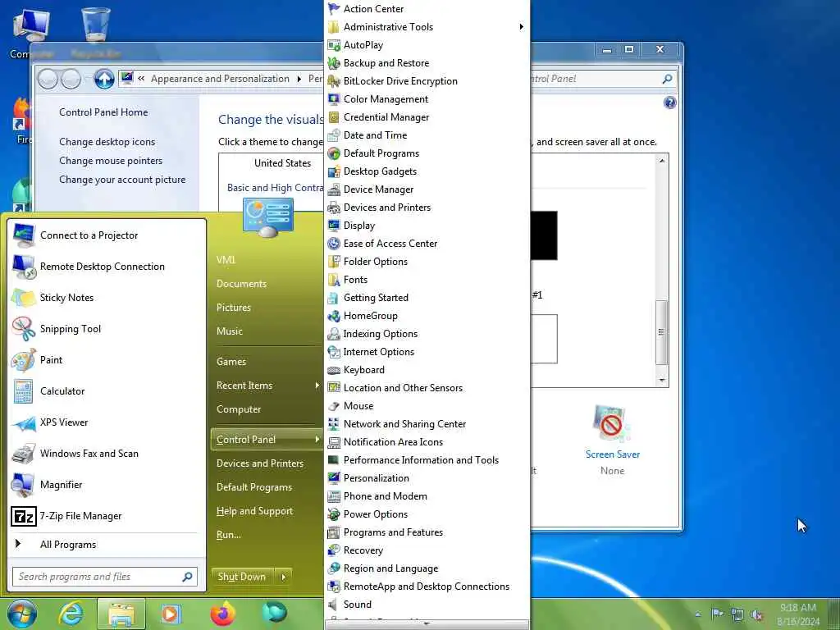
Task: Click Personalization window help icon
Action: point(669,103)
